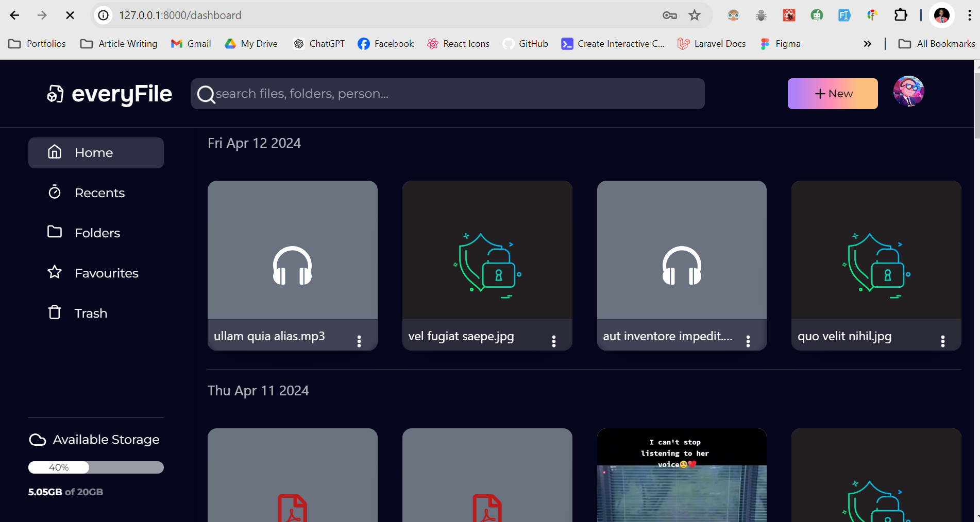
Task: Click the New button
Action: [x=832, y=94]
